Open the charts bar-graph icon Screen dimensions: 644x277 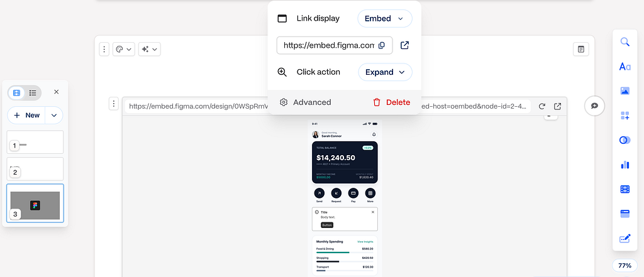pyautogui.click(x=625, y=165)
